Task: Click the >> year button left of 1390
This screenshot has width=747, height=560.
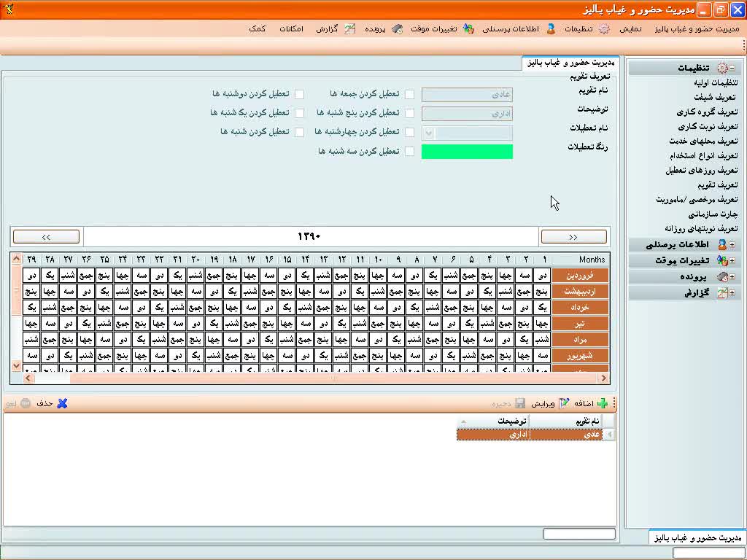Action: pyautogui.click(x=46, y=237)
